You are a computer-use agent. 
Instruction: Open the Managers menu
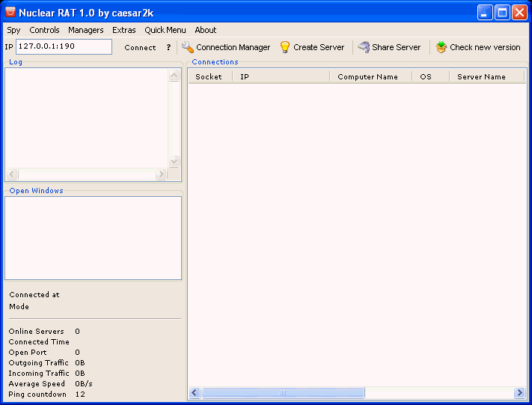85,30
